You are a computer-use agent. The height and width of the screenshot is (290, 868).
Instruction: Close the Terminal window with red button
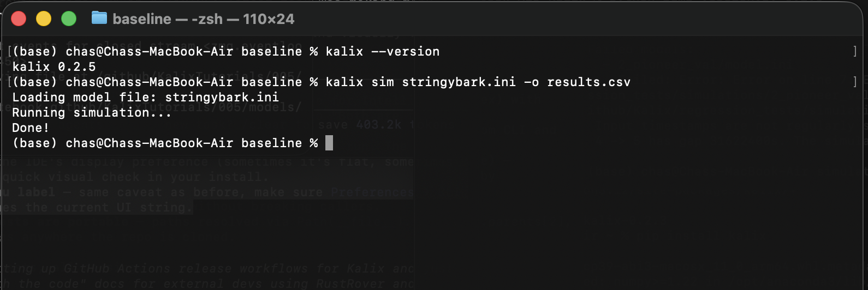pos(19,19)
